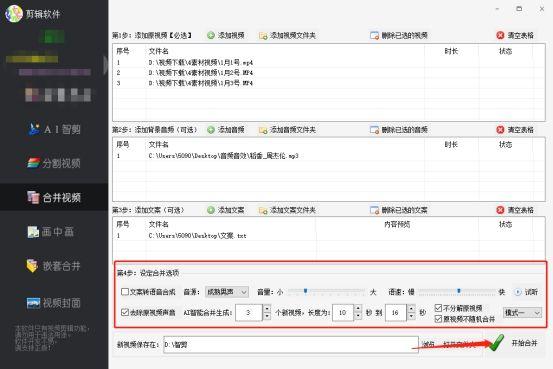This screenshot has width=553, height=369.
Task: Maximize the application window
Action: pyautogui.click(x=519, y=9)
